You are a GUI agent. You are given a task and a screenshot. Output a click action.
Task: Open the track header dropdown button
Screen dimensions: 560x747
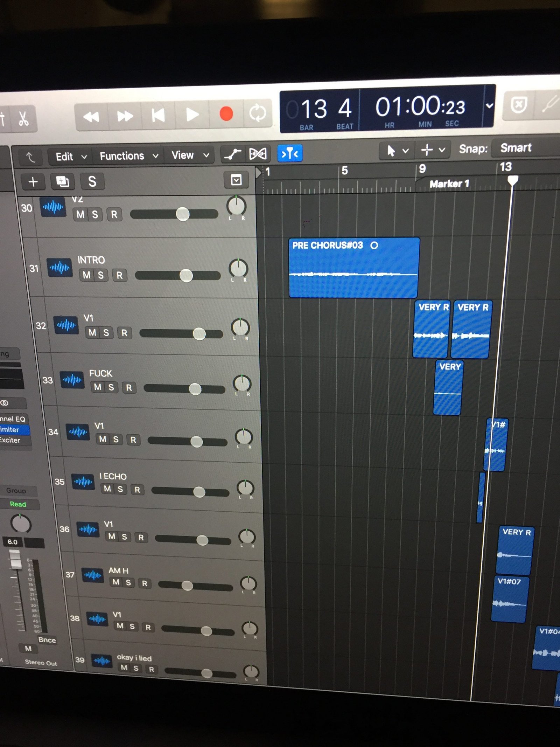[236, 180]
